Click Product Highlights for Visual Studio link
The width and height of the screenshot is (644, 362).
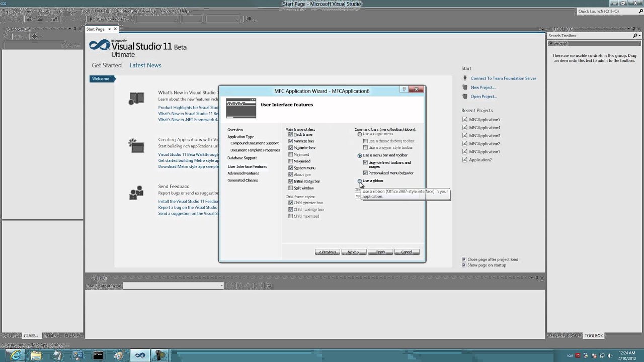[188, 108]
